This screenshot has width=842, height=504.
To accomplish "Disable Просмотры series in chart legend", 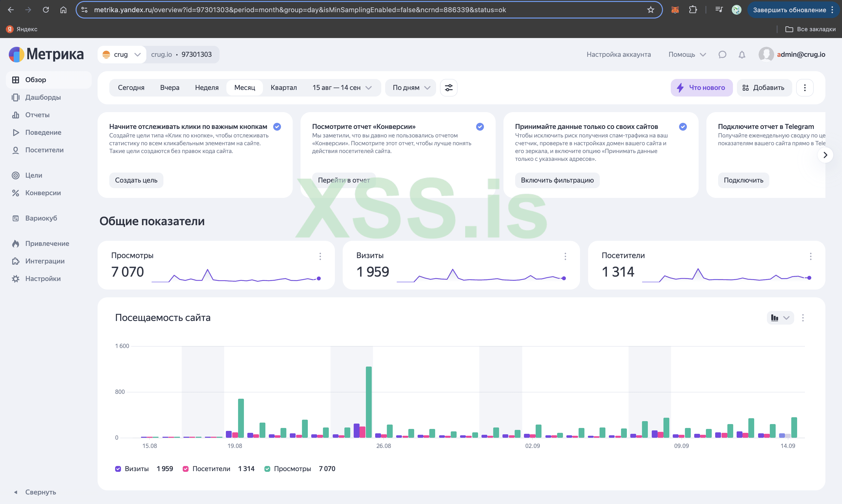I will point(267,469).
